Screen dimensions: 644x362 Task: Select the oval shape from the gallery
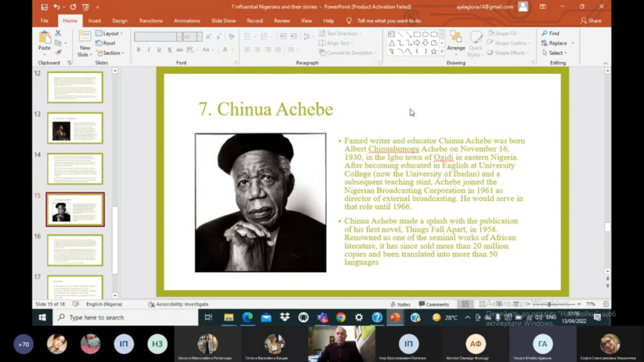(425, 34)
